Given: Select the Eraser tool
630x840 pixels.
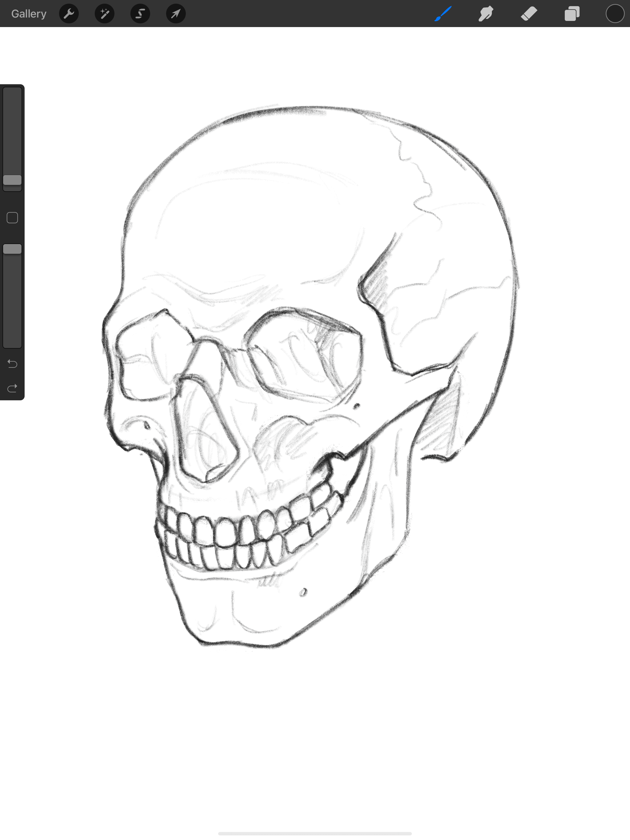Looking at the screenshot, I should tap(529, 14).
